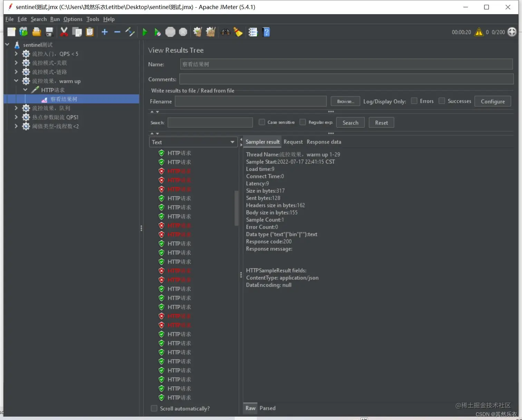Click the Comments input field

(346, 79)
